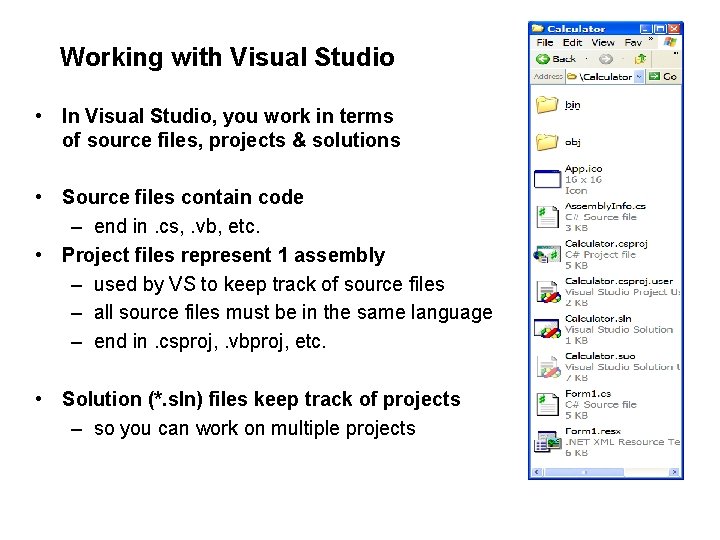This screenshot has height=540, width=720.
Task: Click the folder icon in Calculator title bar
Action: [538, 28]
